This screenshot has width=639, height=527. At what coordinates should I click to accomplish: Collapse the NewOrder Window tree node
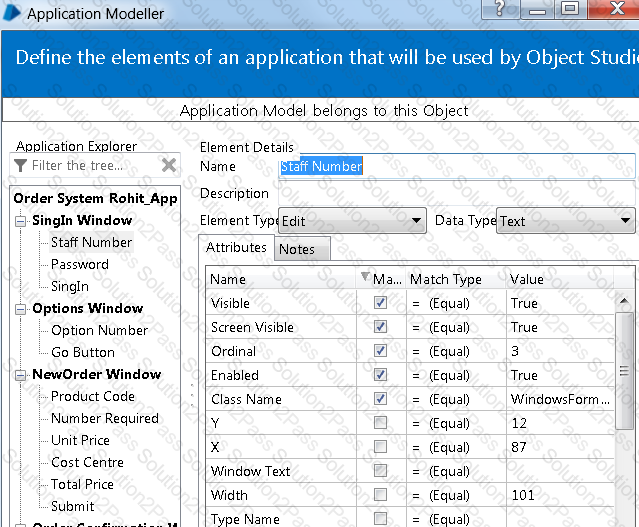20,375
